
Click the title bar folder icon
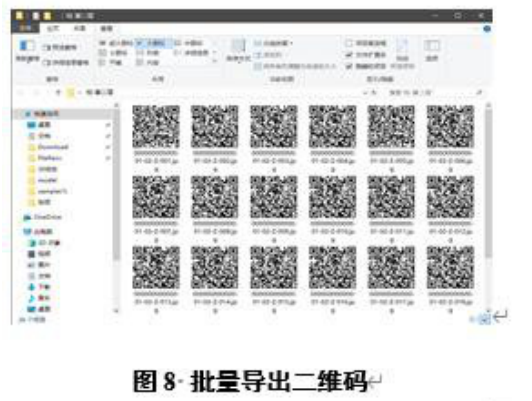(x=20, y=16)
